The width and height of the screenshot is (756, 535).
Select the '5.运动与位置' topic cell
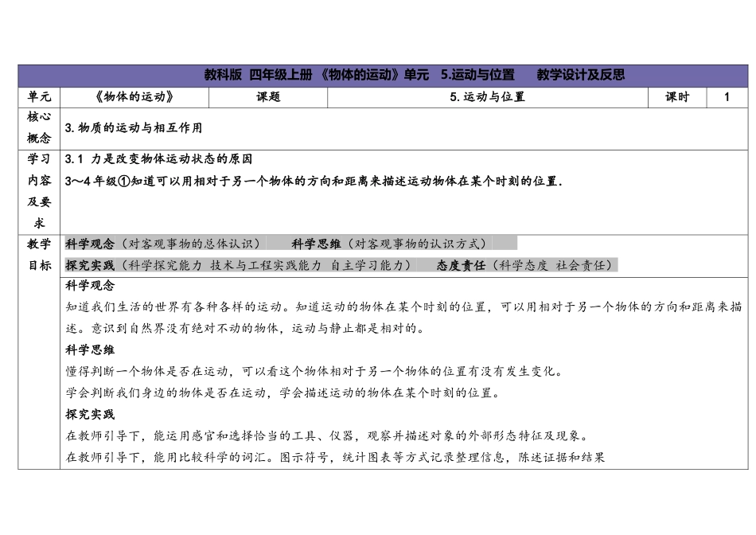[488, 97]
